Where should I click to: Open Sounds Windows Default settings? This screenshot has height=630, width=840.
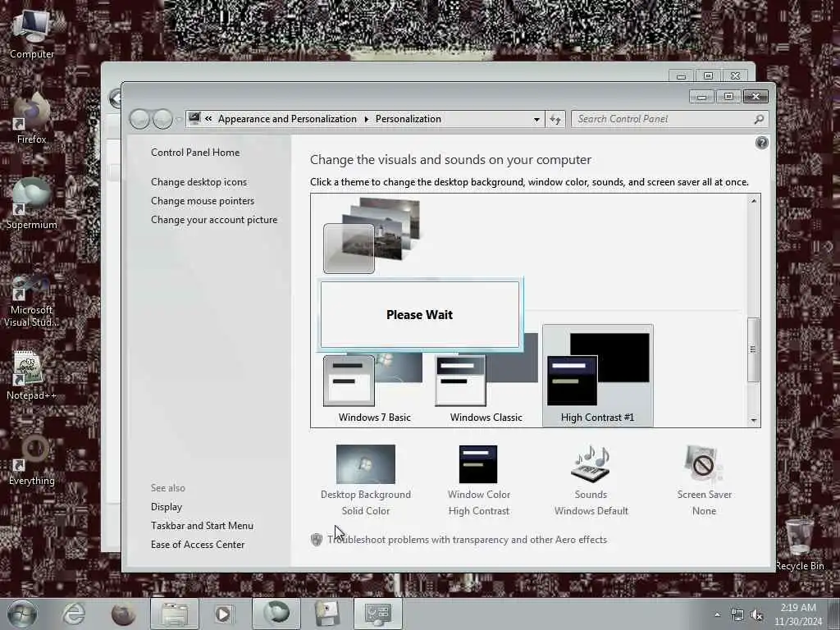591,480
